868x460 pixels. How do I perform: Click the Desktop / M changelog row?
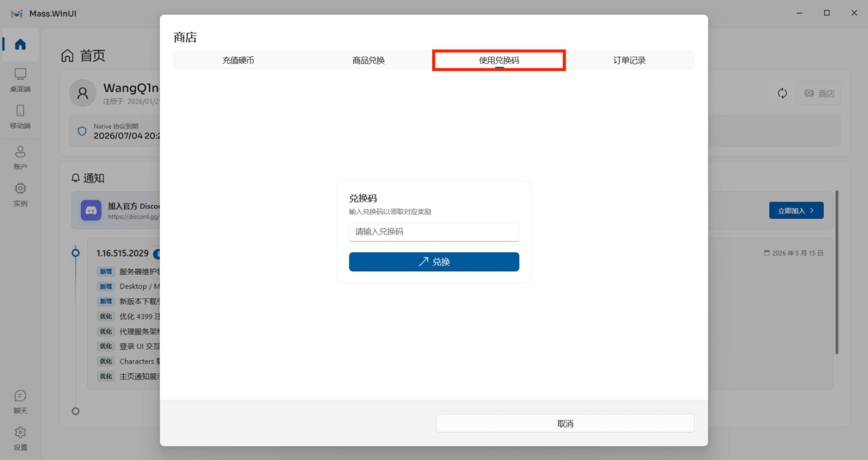point(129,286)
